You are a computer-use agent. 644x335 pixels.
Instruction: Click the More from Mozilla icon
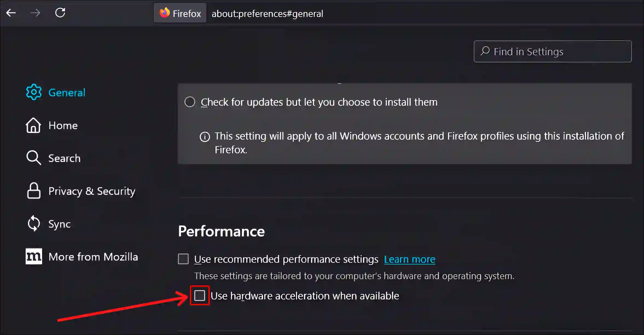tap(34, 256)
